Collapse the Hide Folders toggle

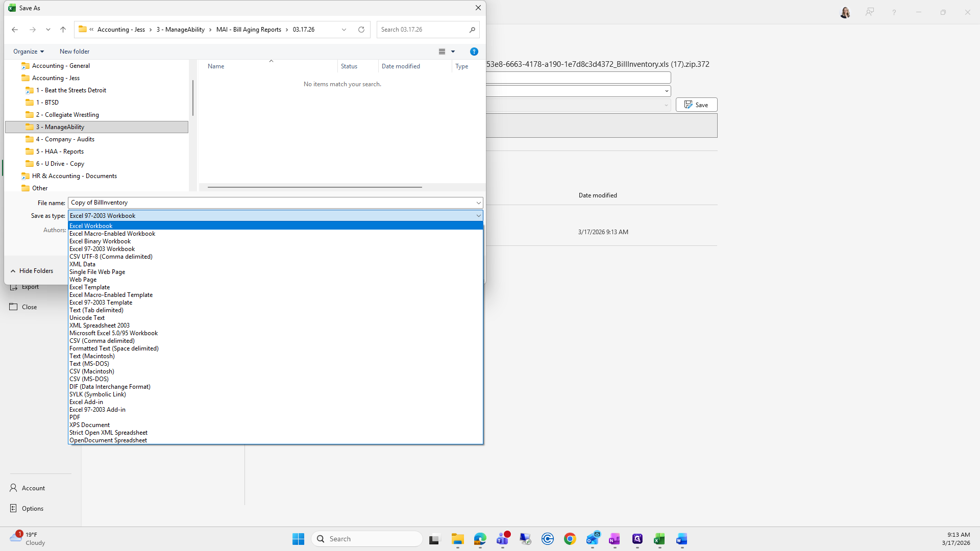coord(32,271)
